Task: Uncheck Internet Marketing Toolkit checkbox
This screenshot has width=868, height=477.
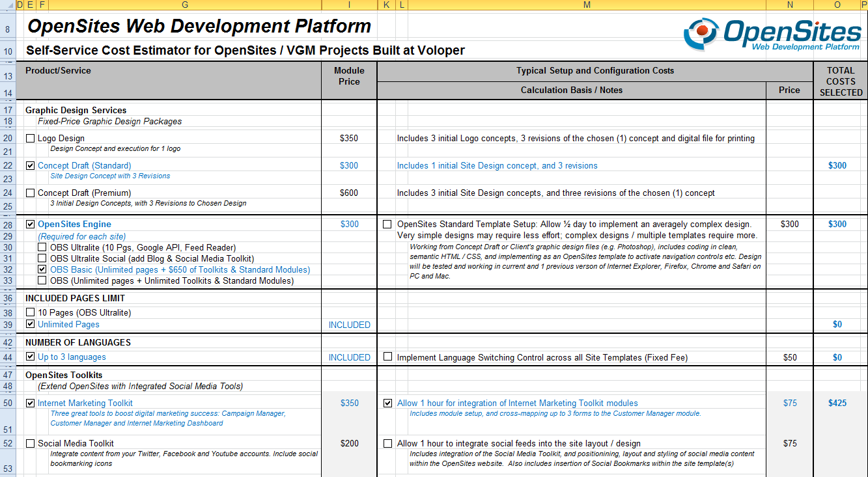Action: coord(30,403)
